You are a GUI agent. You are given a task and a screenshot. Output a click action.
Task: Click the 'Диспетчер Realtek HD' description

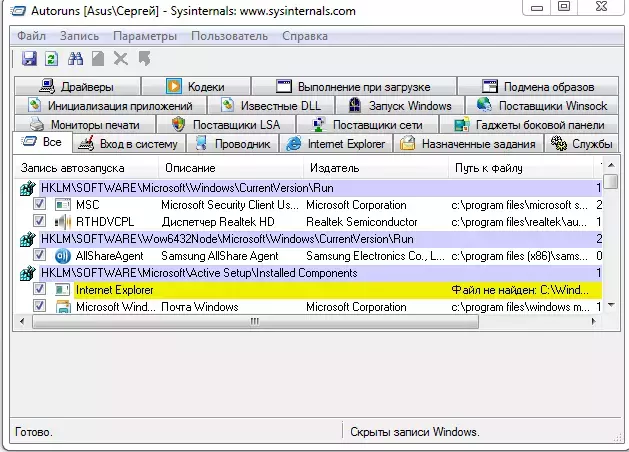click(x=218, y=222)
